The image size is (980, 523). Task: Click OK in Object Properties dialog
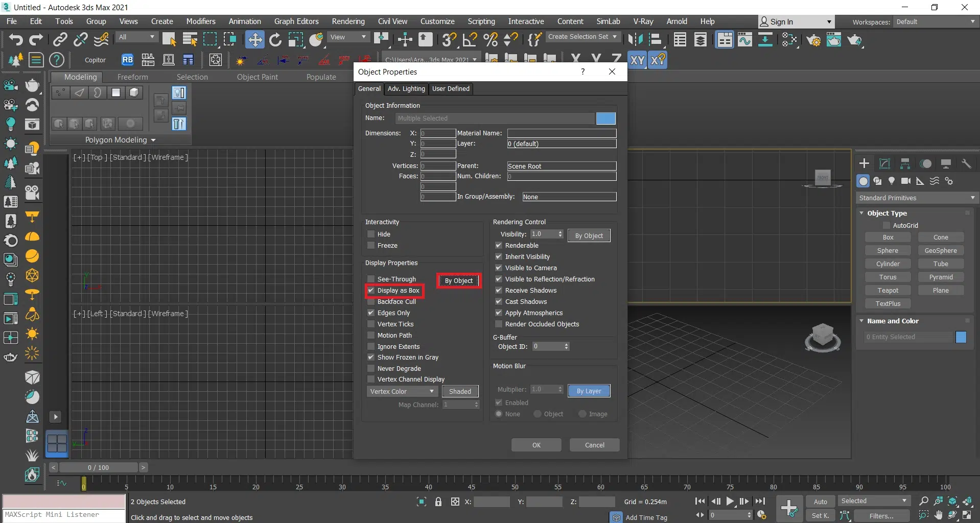click(536, 445)
